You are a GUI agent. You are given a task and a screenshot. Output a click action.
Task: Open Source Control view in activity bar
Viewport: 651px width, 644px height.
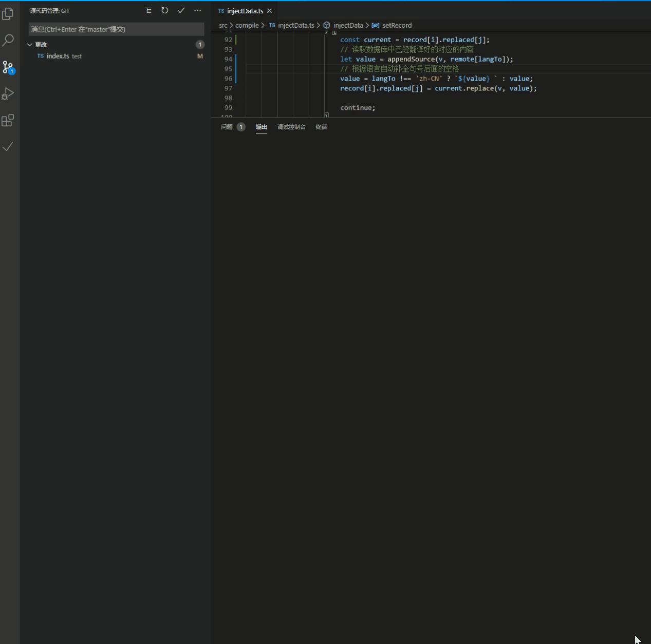coord(8,67)
